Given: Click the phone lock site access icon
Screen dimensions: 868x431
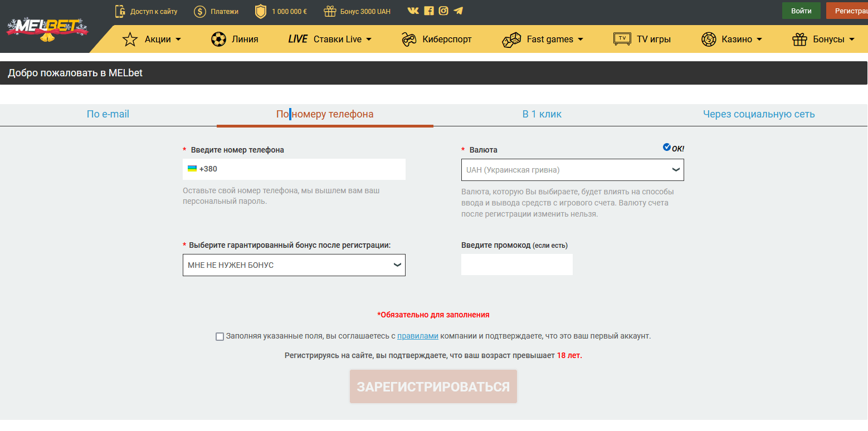Looking at the screenshot, I should [120, 11].
